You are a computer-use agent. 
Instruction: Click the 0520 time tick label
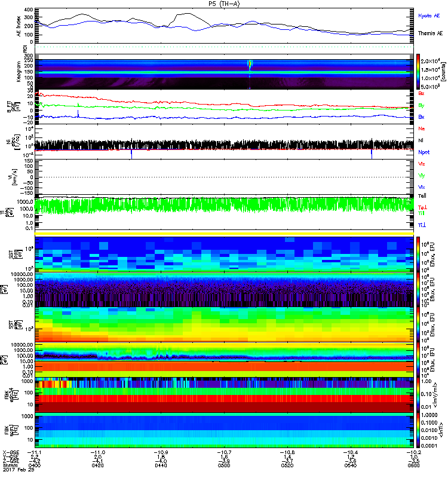point(287,465)
